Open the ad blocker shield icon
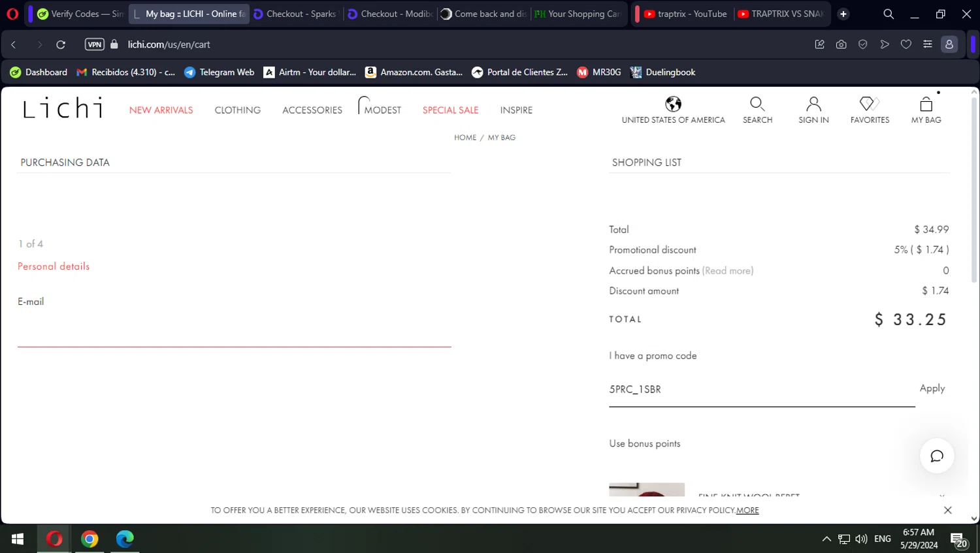 click(862, 44)
